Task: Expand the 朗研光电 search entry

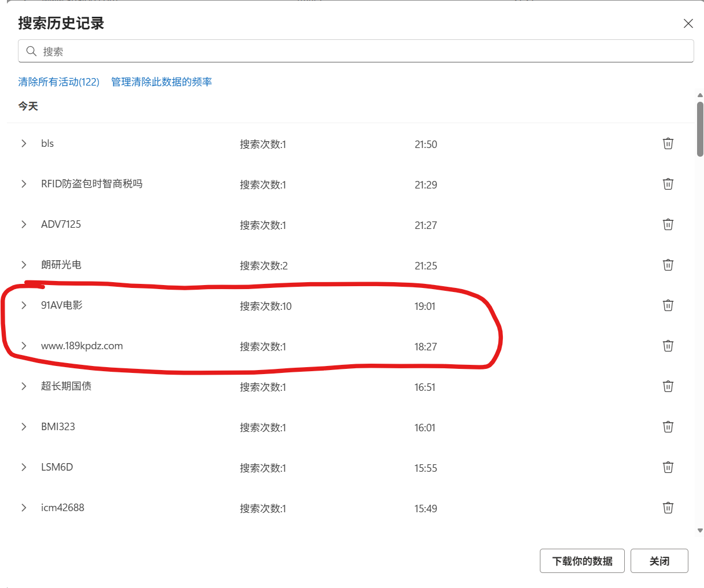Action: click(24, 265)
